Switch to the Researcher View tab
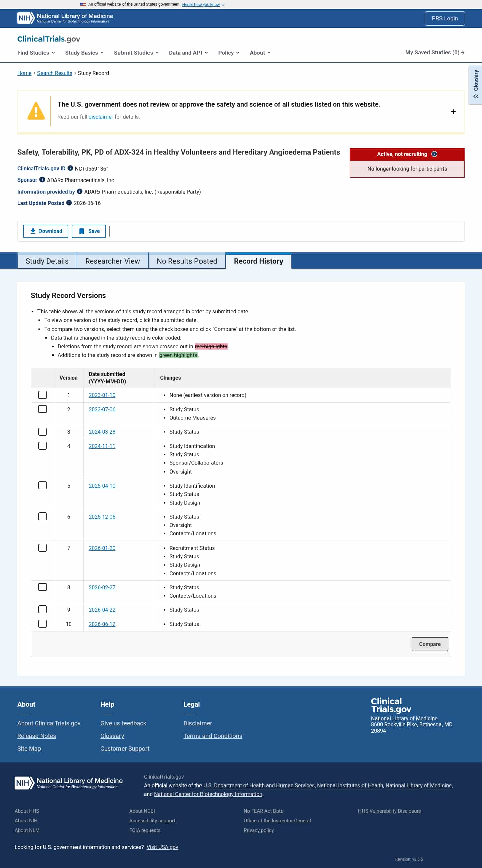The width and height of the screenshot is (482, 868). [x=112, y=261]
